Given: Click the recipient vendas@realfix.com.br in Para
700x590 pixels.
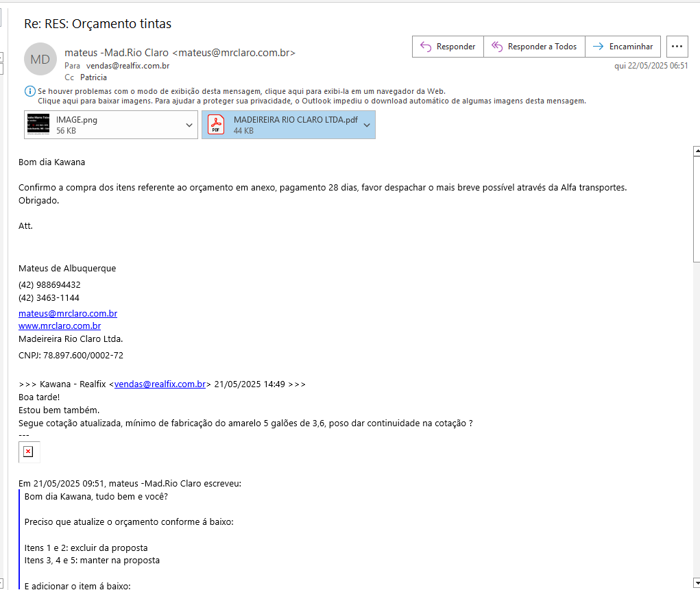Looking at the screenshot, I should tap(128, 66).
